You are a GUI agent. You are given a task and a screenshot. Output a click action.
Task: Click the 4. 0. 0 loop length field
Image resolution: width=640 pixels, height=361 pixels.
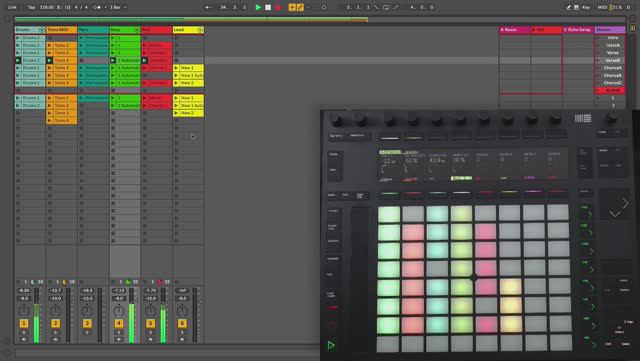click(x=422, y=7)
